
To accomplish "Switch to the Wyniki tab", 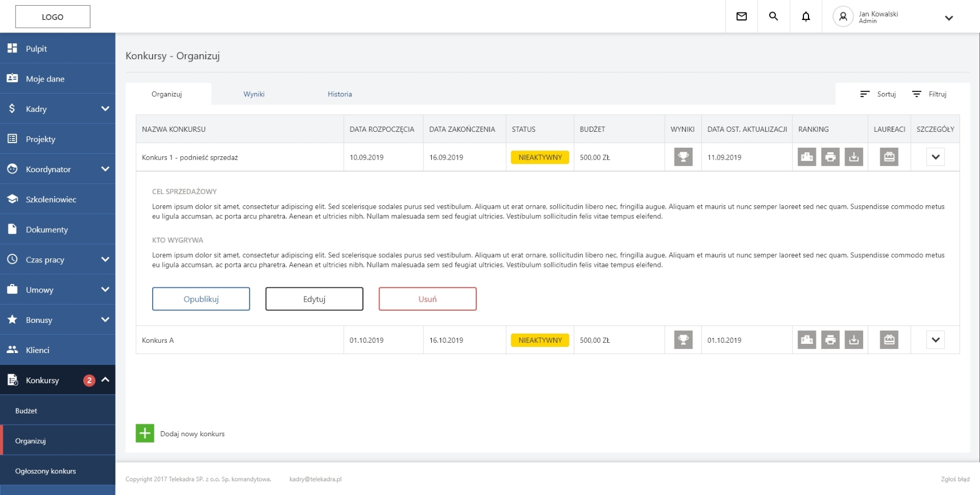I will (254, 94).
